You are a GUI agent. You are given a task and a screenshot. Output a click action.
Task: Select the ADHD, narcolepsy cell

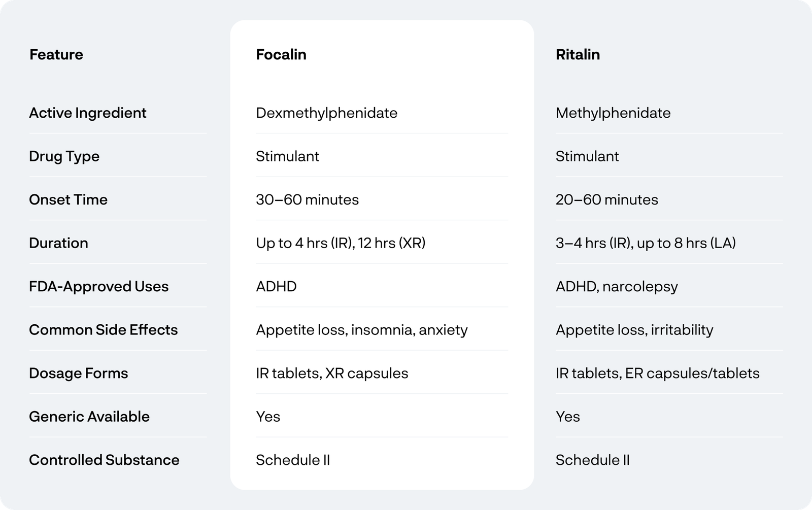pyautogui.click(x=617, y=286)
